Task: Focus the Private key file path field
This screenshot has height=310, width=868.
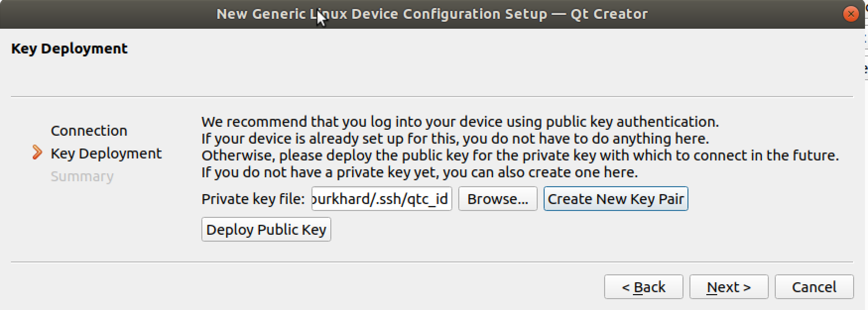Action: [x=381, y=199]
